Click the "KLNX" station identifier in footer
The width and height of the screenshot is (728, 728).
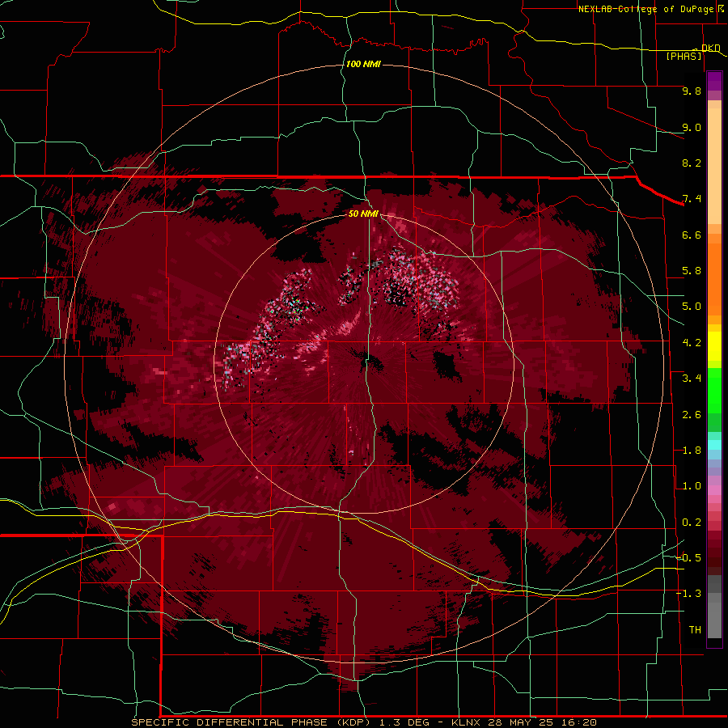(467, 722)
